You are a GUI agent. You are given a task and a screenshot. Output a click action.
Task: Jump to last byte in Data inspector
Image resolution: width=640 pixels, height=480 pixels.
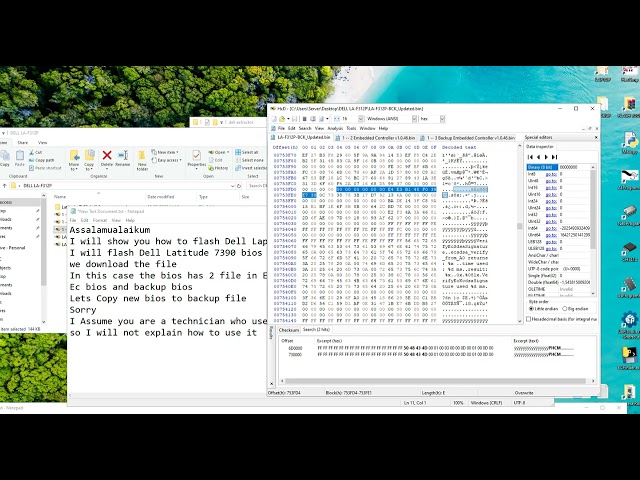coord(554,157)
